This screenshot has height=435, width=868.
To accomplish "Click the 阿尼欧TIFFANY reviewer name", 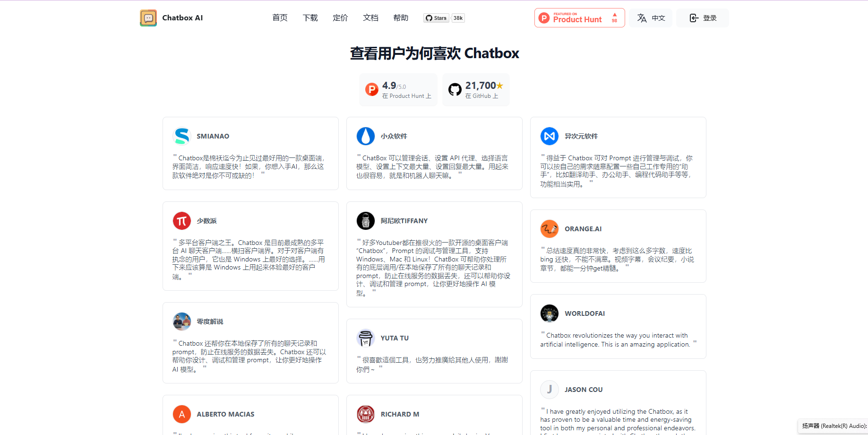I will (404, 221).
